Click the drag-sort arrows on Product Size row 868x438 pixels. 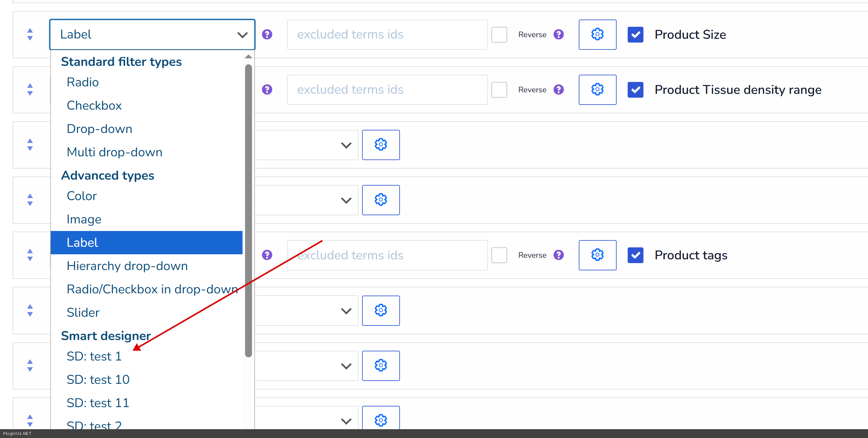(x=30, y=34)
